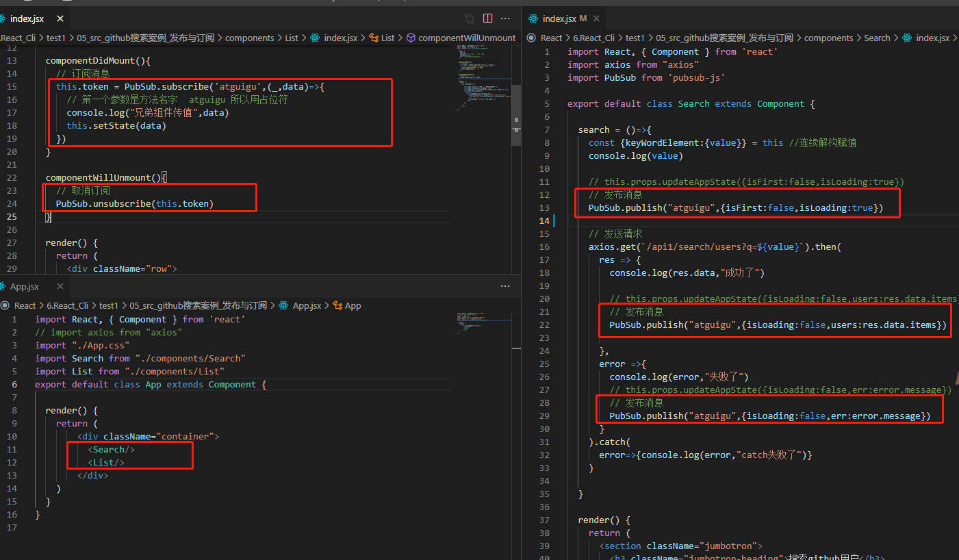
Task: Select the App.jsx editor tab
Action: 34,286
